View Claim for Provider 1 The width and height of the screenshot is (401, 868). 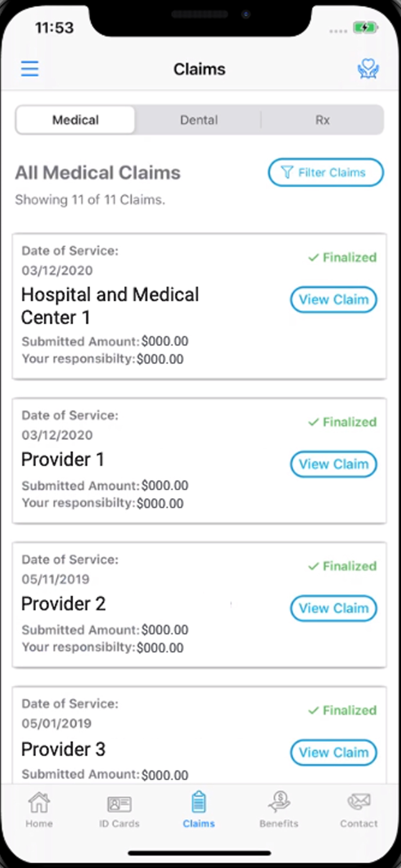click(334, 464)
